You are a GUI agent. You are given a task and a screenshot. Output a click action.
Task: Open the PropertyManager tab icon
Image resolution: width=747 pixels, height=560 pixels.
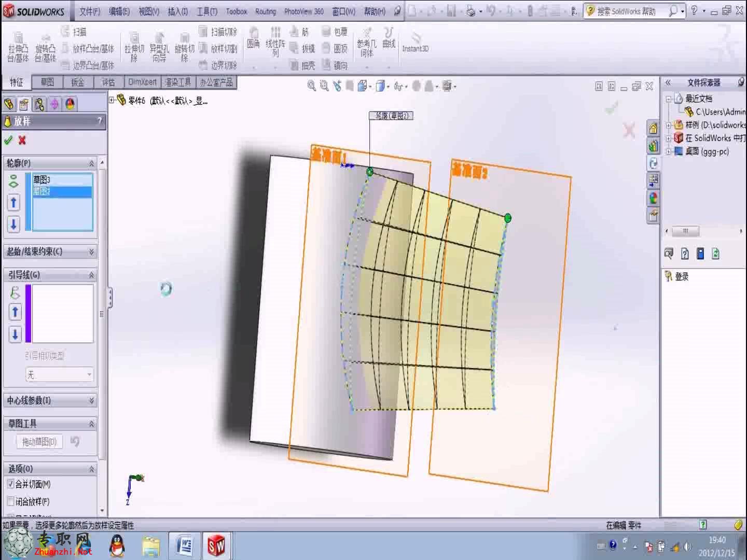24,104
